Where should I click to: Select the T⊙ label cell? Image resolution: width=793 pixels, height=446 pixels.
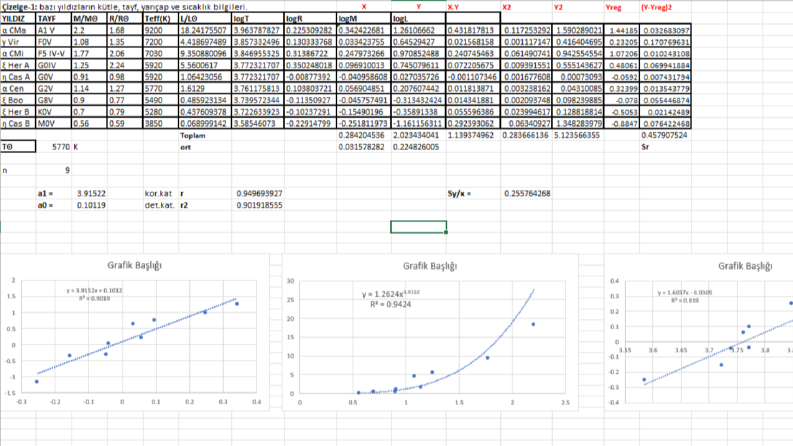click(x=18, y=147)
